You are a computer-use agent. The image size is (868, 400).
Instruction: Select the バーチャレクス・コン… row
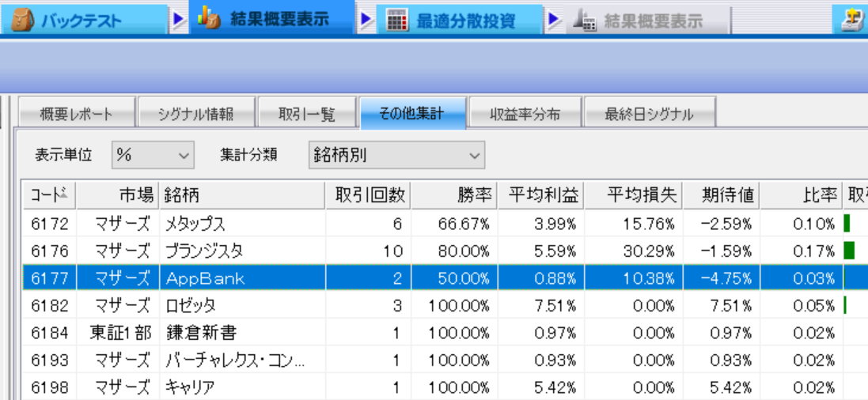coord(445,360)
